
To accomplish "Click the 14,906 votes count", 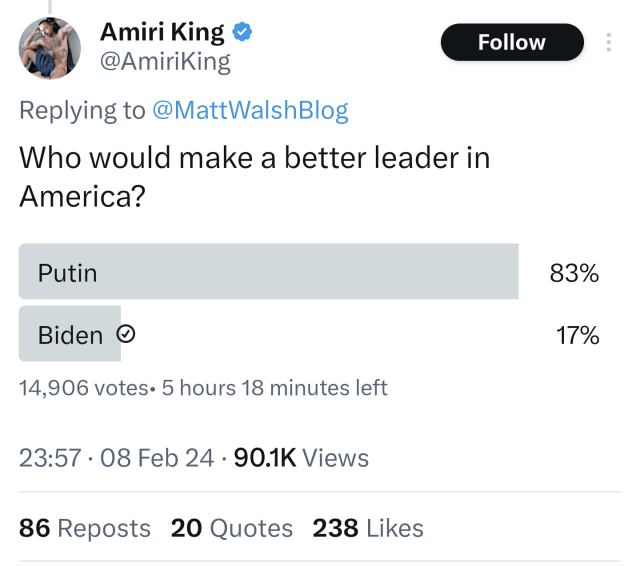I will tap(84, 388).
